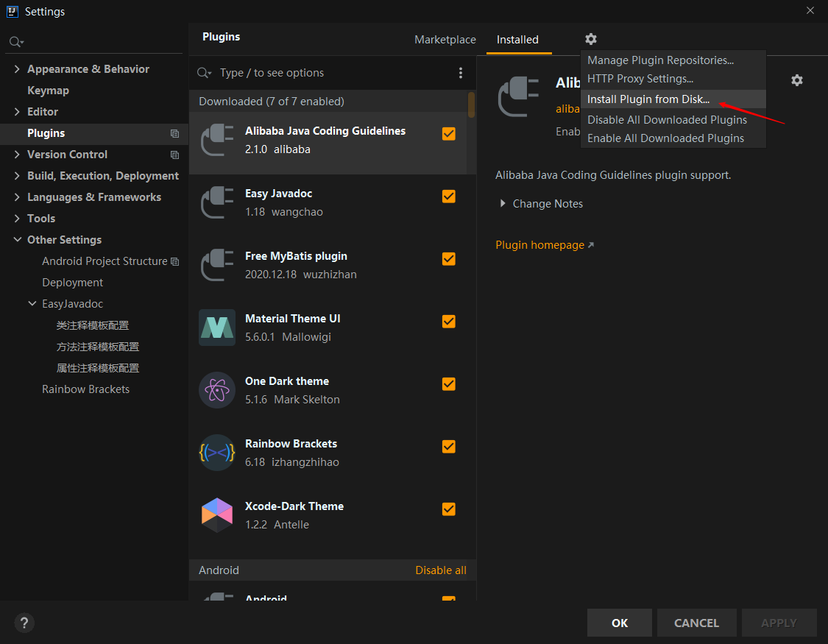Click the OK button
The height and width of the screenshot is (644, 828).
(620, 623)
